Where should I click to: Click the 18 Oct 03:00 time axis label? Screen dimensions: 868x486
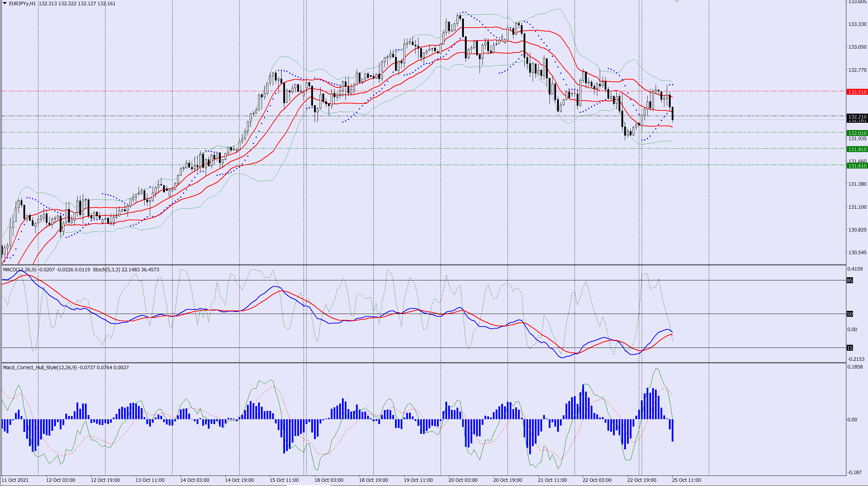[329, 480]
